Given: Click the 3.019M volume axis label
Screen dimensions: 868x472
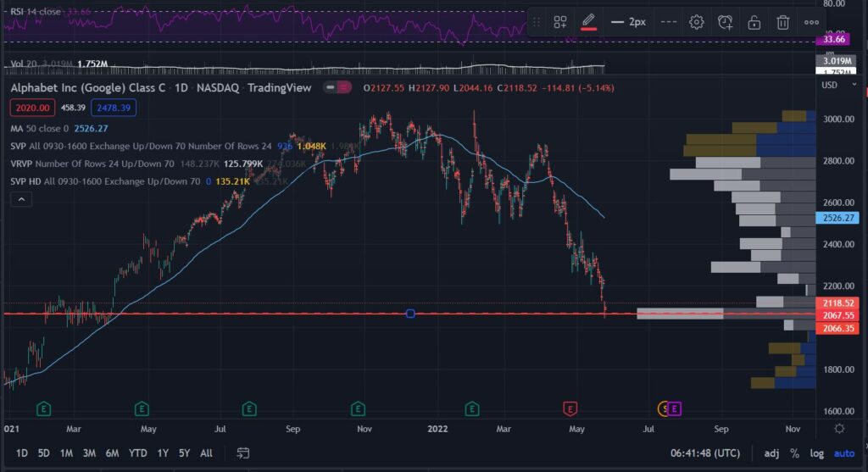Looking at the screenshot, I should click(x=837, y=61).
